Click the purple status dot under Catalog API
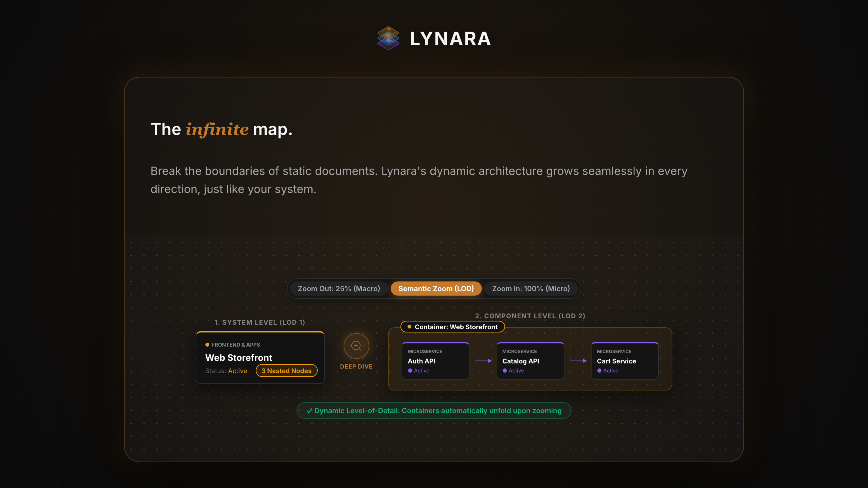 (x=505, y=371)
